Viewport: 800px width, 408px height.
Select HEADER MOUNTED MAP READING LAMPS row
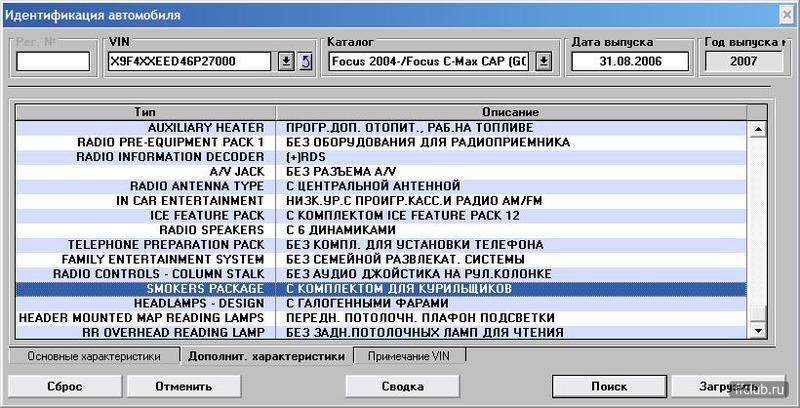coord(381,318)
